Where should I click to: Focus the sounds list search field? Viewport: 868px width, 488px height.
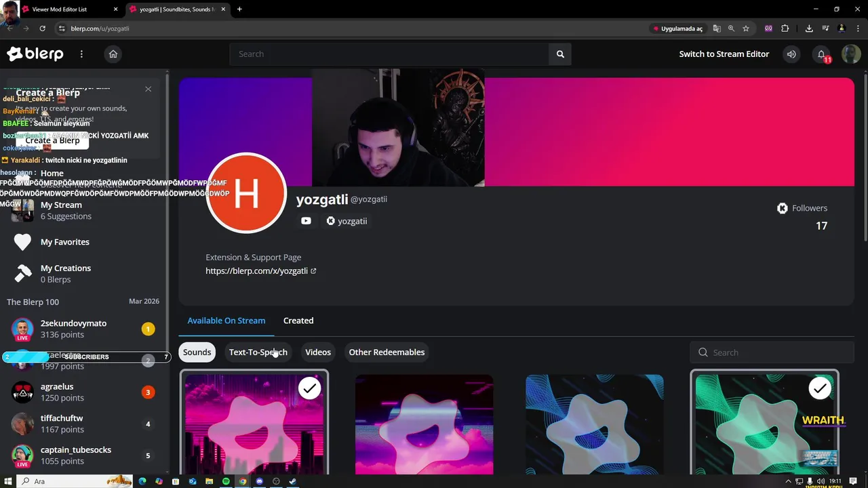tap(772, 352)
